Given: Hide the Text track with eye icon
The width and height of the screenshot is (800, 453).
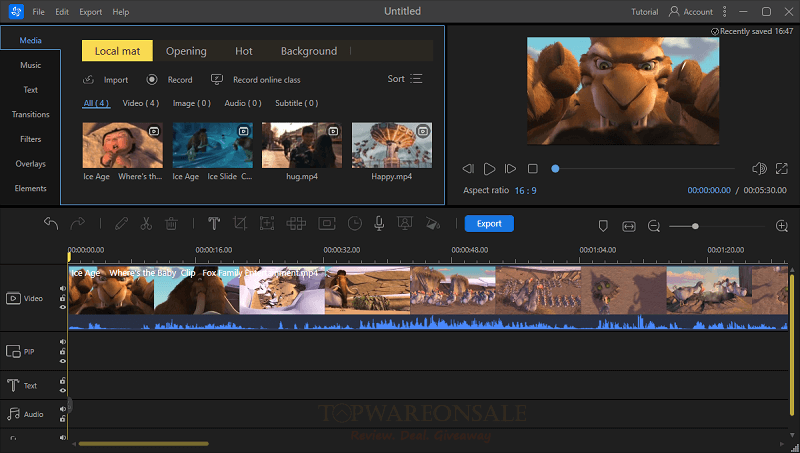Looking at the screenshot, I should [x=63, y=390].
